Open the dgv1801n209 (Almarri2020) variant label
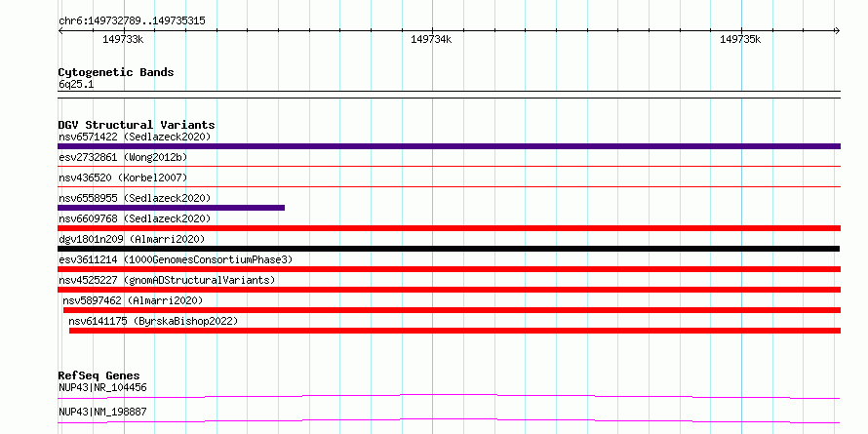This screenshot has width=868, height=434. point(132,239)
